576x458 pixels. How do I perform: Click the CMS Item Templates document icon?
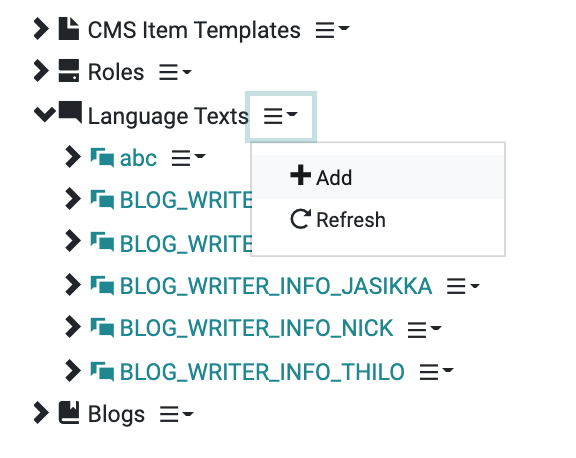click(x=69, y=29)
